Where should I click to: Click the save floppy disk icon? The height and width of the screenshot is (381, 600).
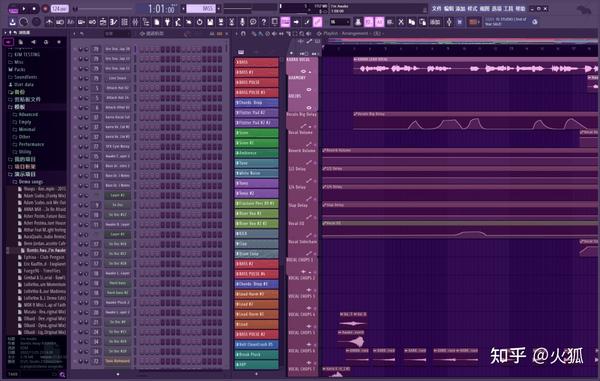[x=210, y=22]
